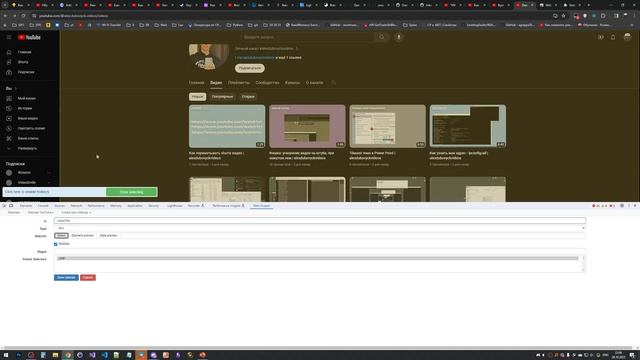Expand the Sitemap YouTube dropdown
640x360 pixels.
point(40,213)
